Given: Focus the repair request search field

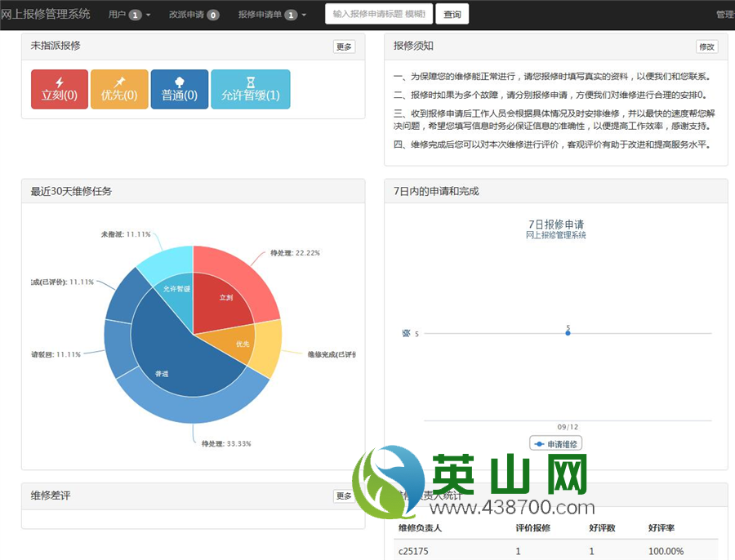Looking at the screenshot, I should tap(378, 14).
